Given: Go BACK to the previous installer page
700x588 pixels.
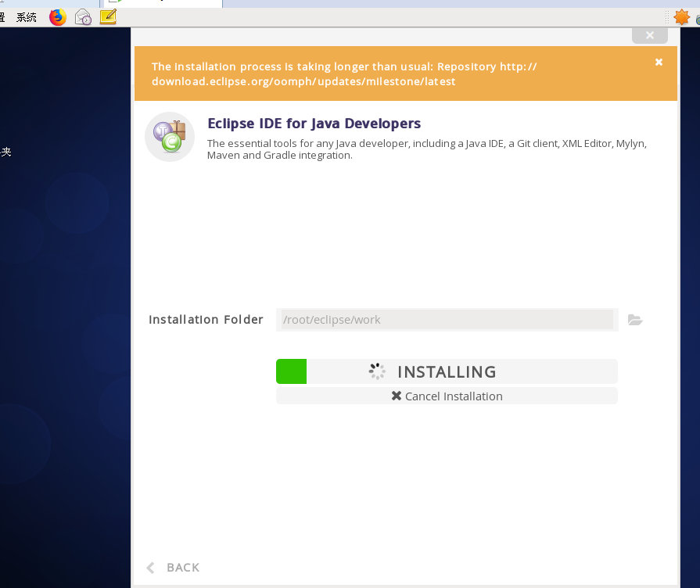Looking at the screenshot, I should (182, 568).
